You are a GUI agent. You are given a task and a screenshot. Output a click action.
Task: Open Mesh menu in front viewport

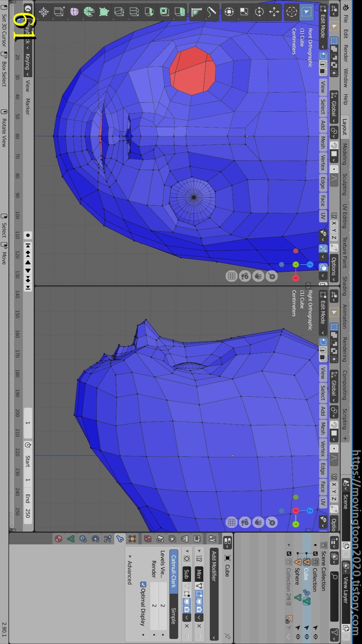pos(323,142)
